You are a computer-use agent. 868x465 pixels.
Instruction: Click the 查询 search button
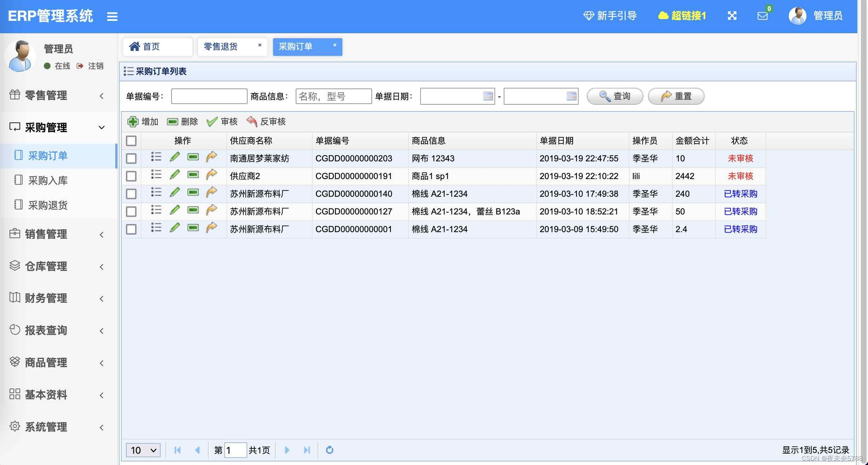[615, 96]
